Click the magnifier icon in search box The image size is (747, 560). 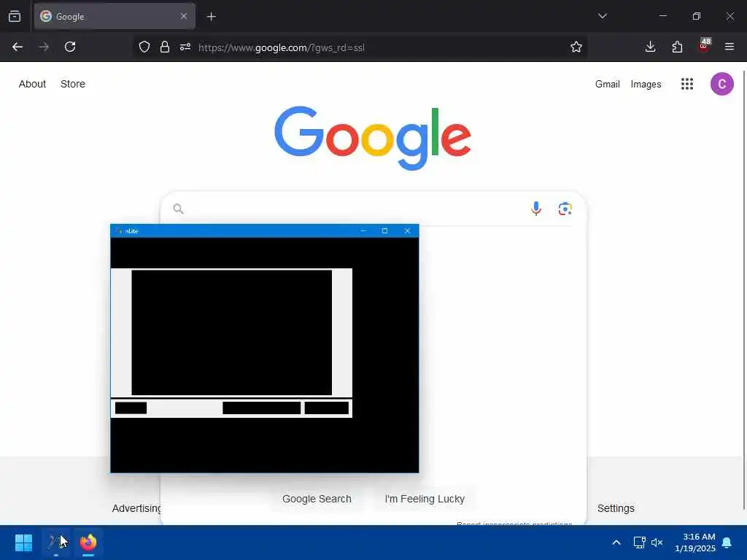tap(178, 209)
